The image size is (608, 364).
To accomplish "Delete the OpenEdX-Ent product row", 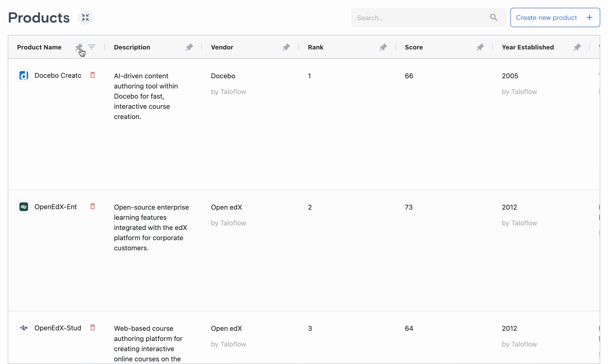I will (x=92, y=207).
